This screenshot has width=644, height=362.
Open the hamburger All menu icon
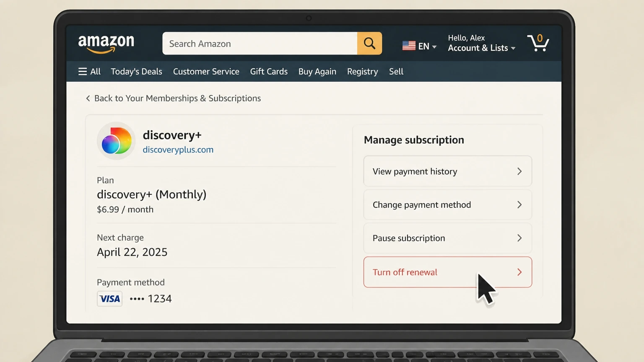coord(83,72)
